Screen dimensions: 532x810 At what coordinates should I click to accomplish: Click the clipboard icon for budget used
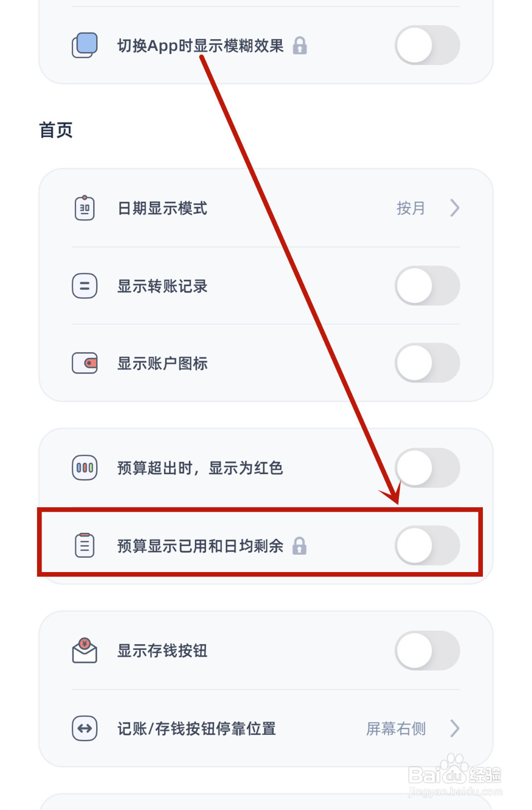pyautogui.click(x=85, y=545)
